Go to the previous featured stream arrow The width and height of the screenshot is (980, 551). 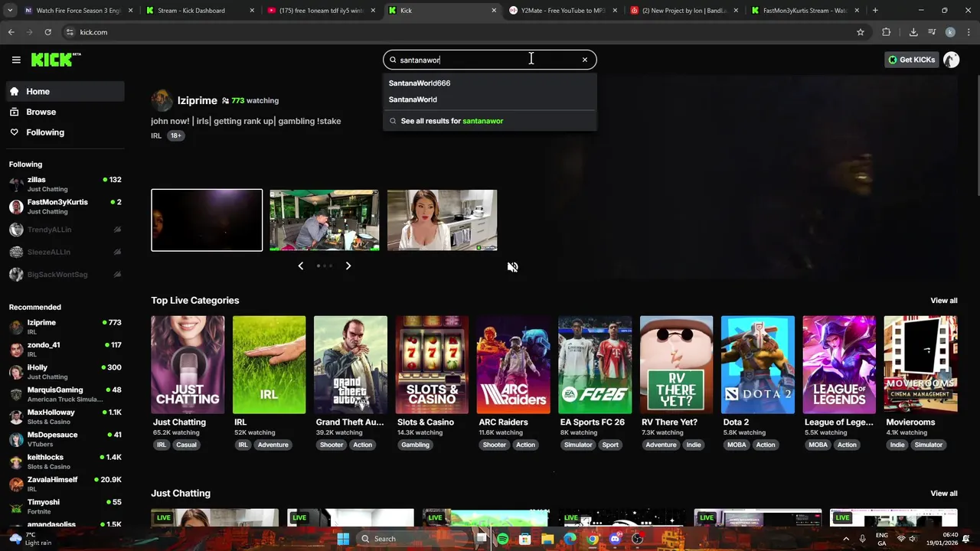click(x=300, y=266)
